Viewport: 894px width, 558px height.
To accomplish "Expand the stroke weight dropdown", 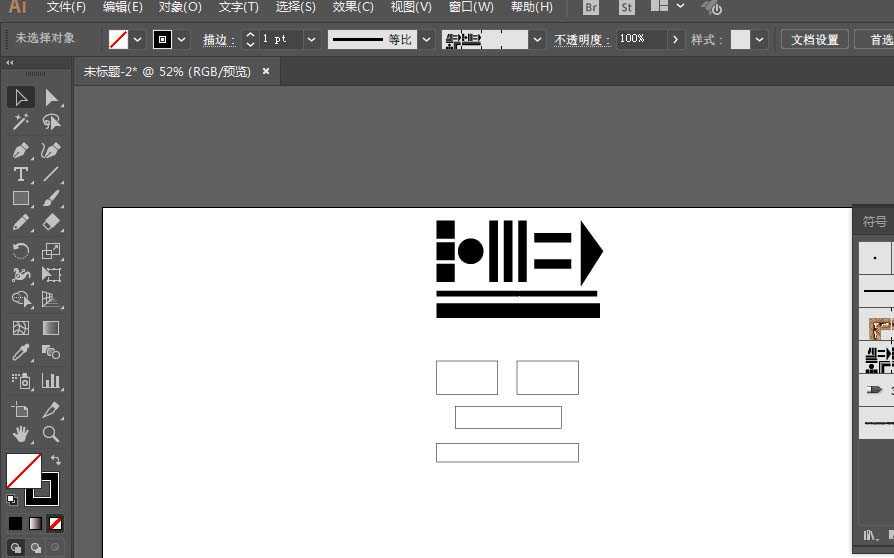I will pyautogui.click(x=311, y=39).
